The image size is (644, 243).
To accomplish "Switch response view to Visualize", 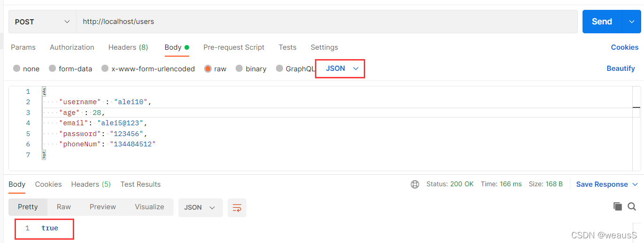I will coord(150,207).
